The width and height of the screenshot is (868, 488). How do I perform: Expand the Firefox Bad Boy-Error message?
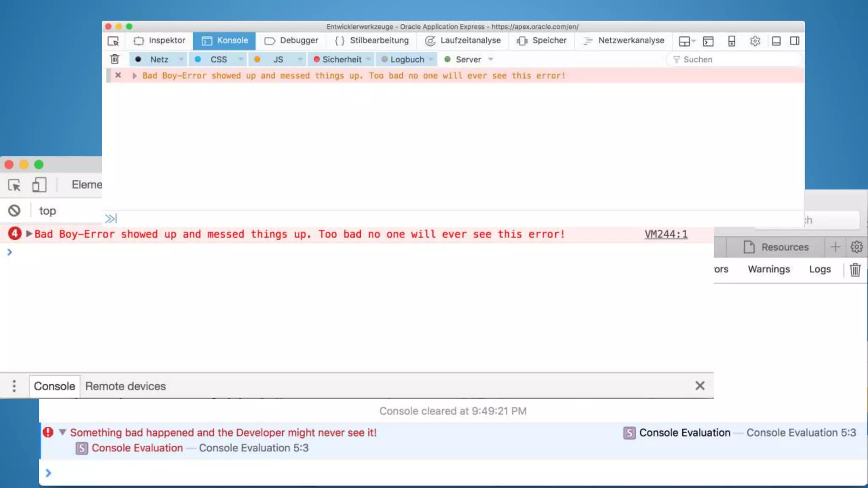(x=134, y=76)
